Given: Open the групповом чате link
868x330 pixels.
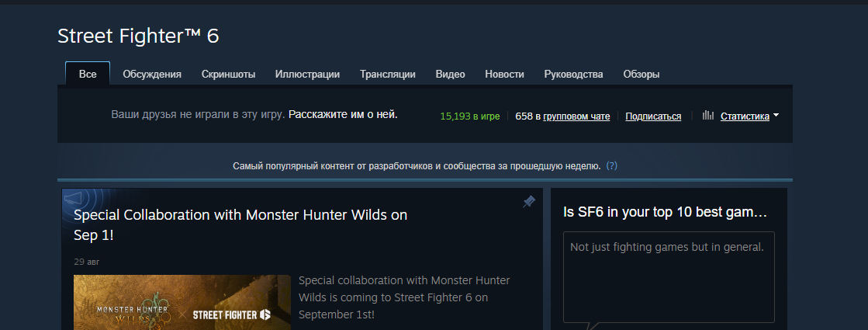Looking at the screenshot, I should (x=576, y=116).
